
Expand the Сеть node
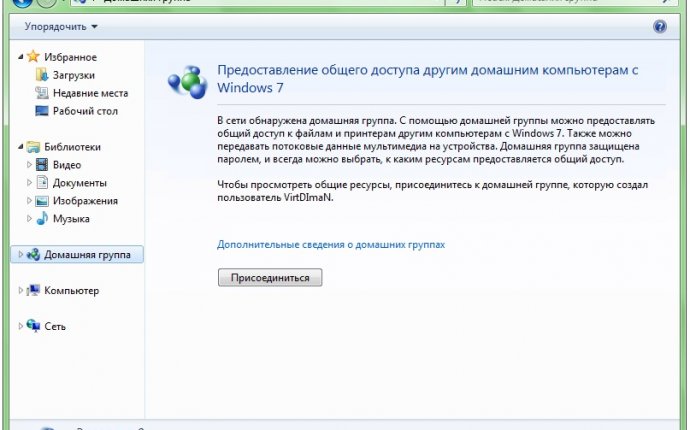[20, 326]
